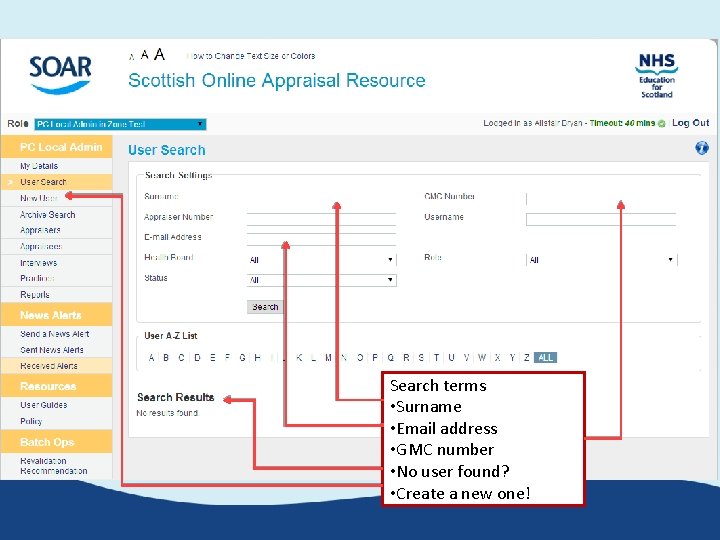
Task: Filter A-Z list by letter B
Action: pos(166,358)
